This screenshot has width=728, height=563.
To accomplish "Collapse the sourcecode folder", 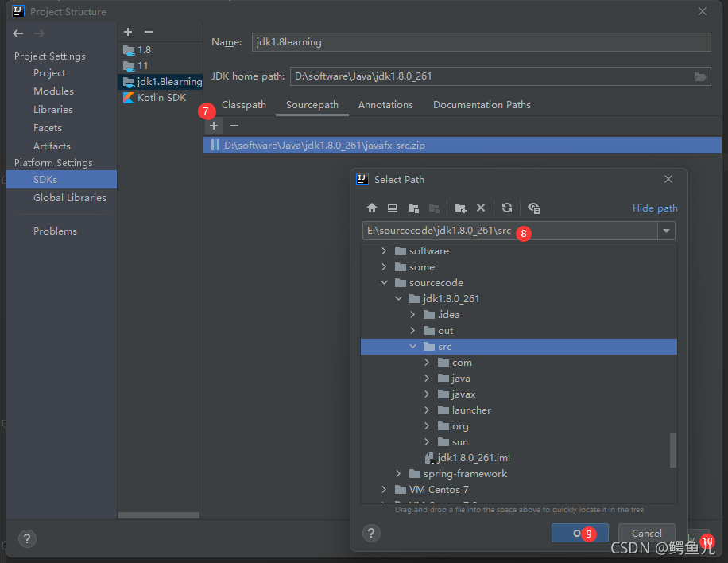I will [x=384, y=282].
